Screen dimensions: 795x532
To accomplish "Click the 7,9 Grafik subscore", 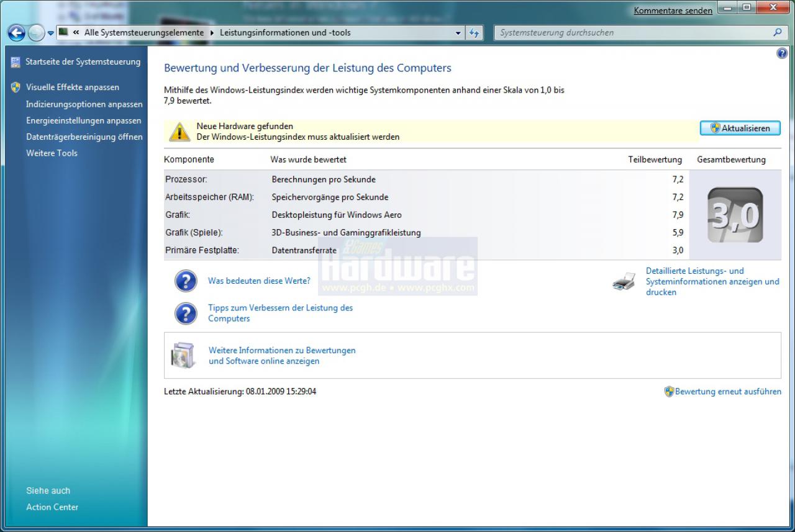I will tap(678, 215).
